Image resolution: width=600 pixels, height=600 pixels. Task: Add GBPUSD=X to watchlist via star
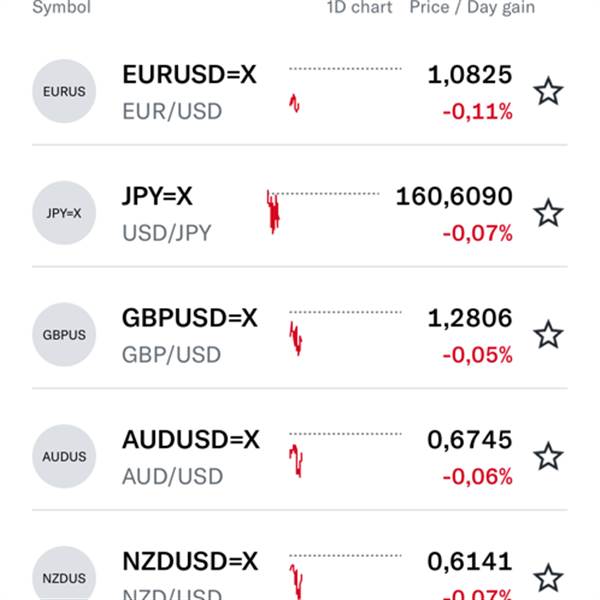[x=548, y=334]
